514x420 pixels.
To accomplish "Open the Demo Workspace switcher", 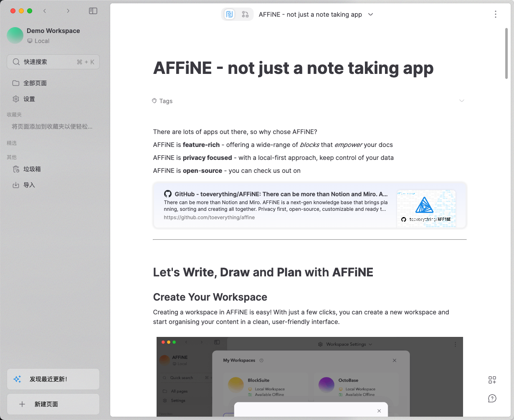I will coord(53,35).
